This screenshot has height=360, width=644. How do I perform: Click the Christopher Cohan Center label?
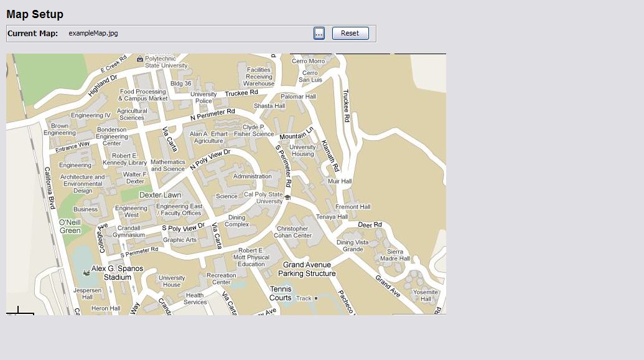(x=292, y=232)
